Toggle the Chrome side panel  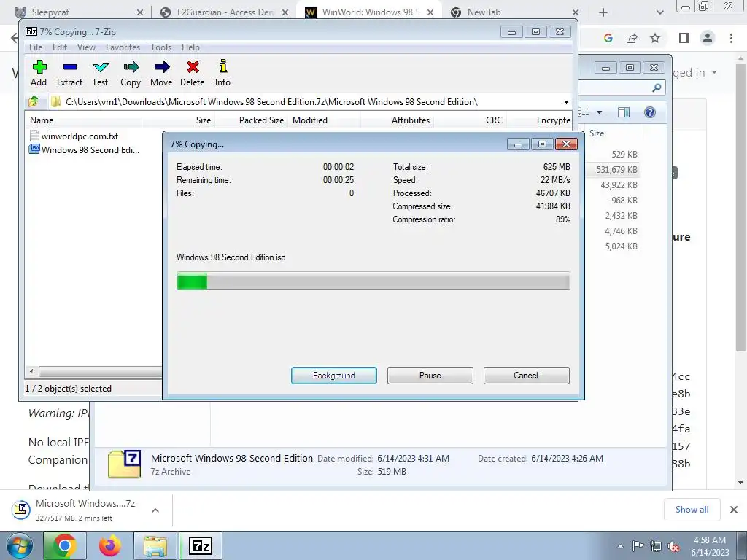(x=684, y=38)
